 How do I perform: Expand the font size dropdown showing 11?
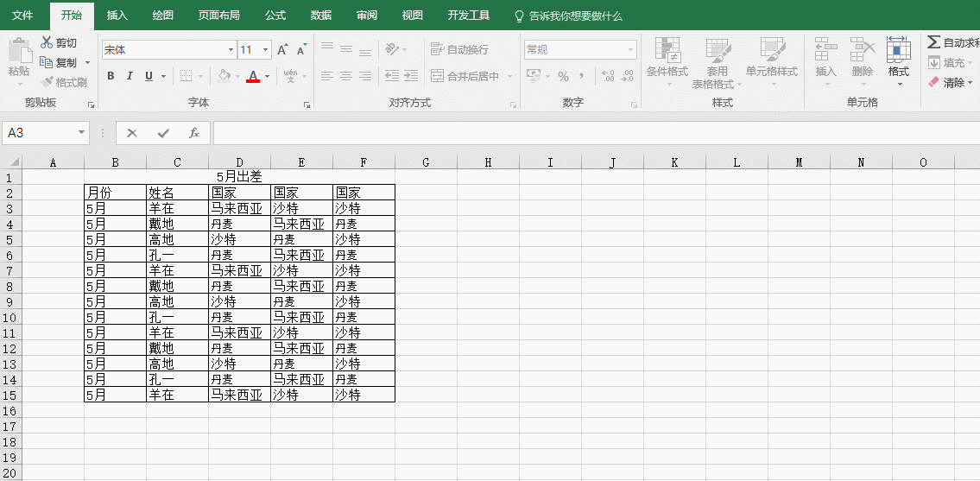(265, 50)
